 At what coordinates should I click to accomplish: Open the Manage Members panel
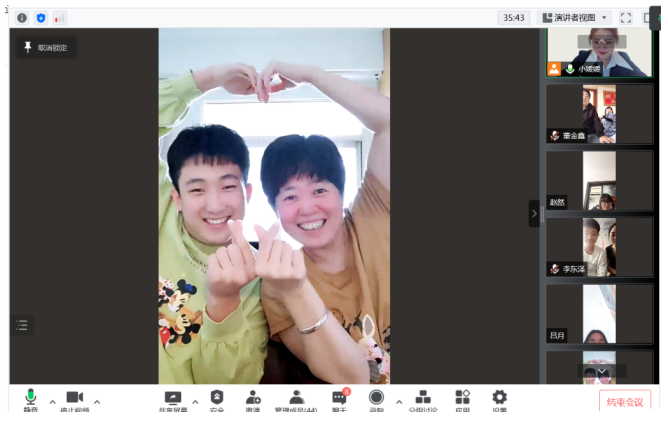(296, 399)
